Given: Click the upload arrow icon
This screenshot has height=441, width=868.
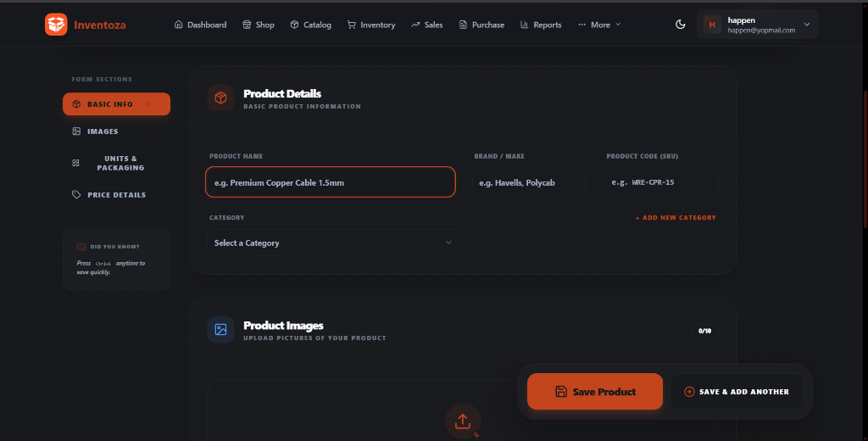Looking at the screenshot, I should 463,421.
